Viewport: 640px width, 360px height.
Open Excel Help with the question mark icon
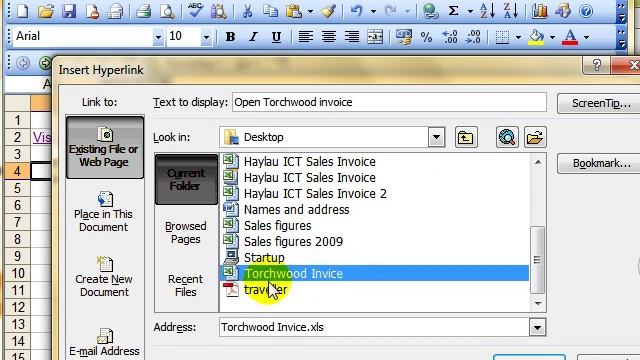tap(586, 11)
